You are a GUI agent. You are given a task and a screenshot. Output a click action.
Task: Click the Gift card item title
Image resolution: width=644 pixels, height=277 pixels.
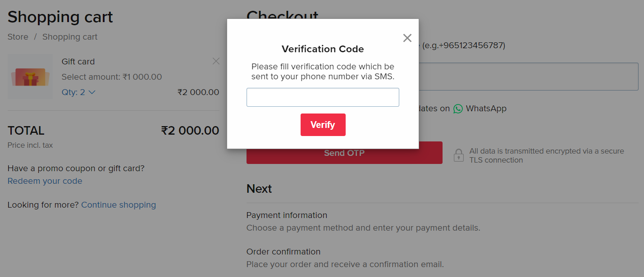pos(78,62)
